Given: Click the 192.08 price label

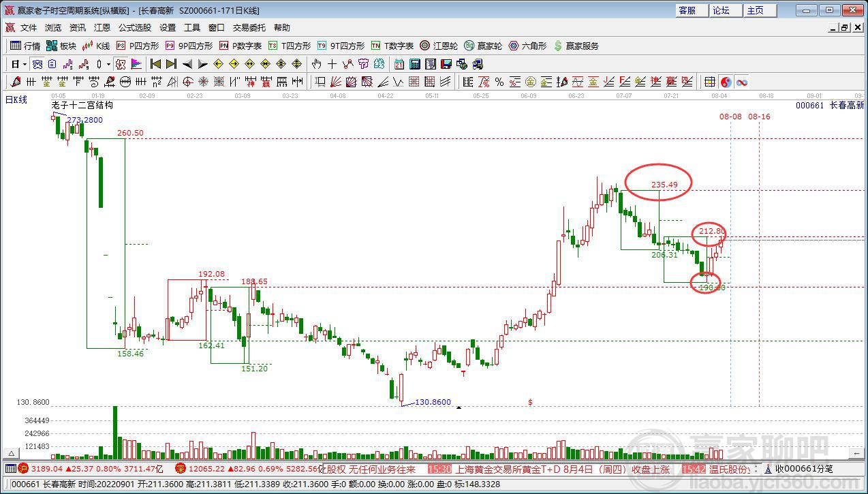Looking at the screenshot, I should (x=212, y=274).
